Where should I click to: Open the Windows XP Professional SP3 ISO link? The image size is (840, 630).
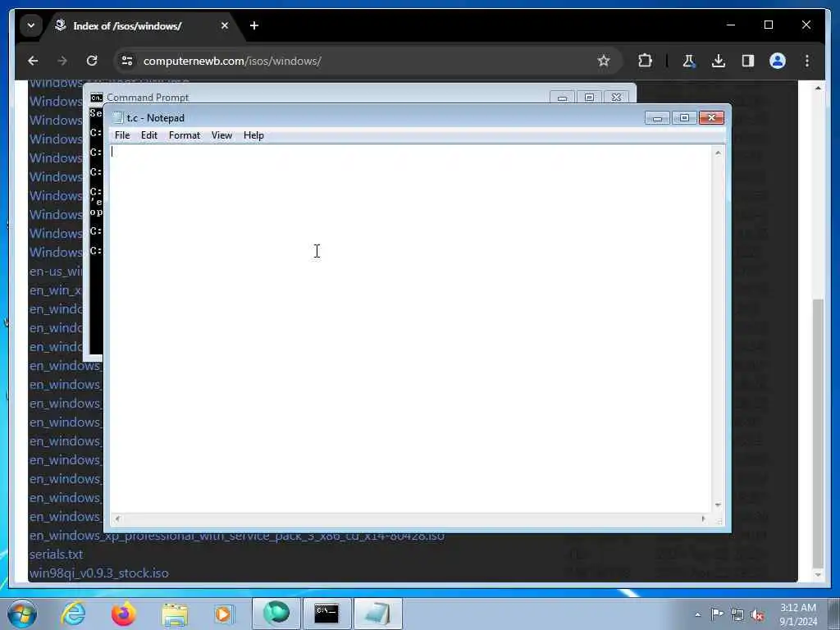(237, 536)
